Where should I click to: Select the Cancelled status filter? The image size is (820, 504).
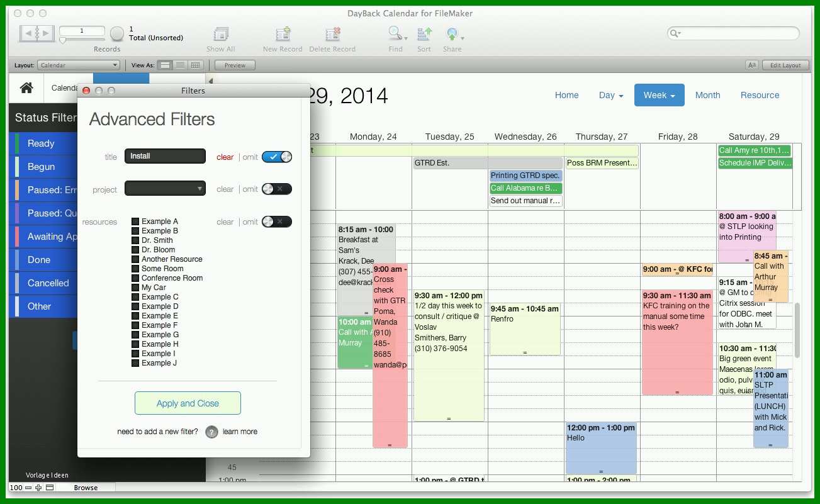[x=44, y=283]
